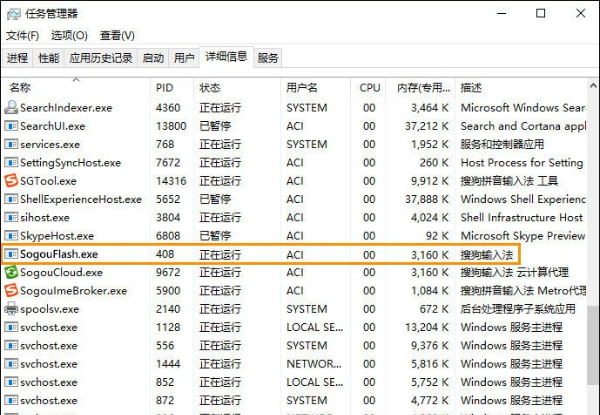
Task: Click the 搜狗输入法 云计算代理 description
Action: (x=514, y=272)
